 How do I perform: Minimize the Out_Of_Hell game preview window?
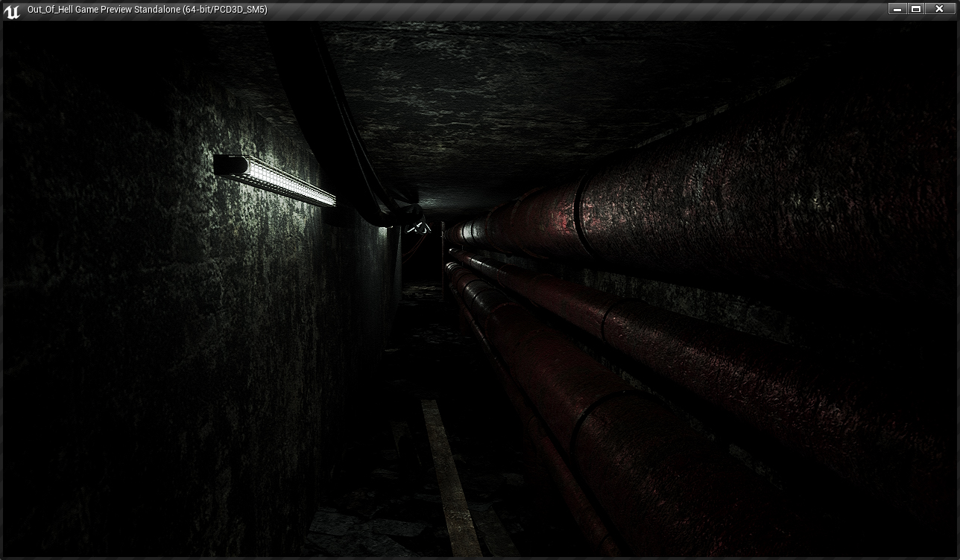click(897, 9)
